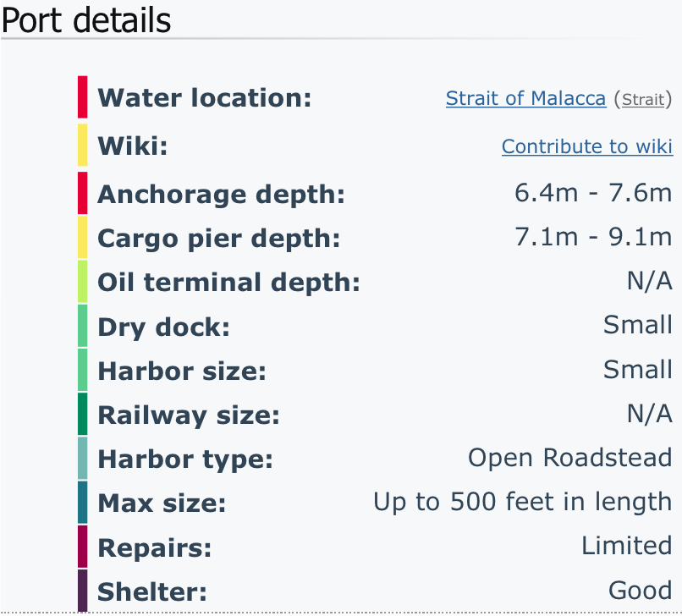Click the Anchorage depth value 6.4m - 7.6m

tap(593, 193)
